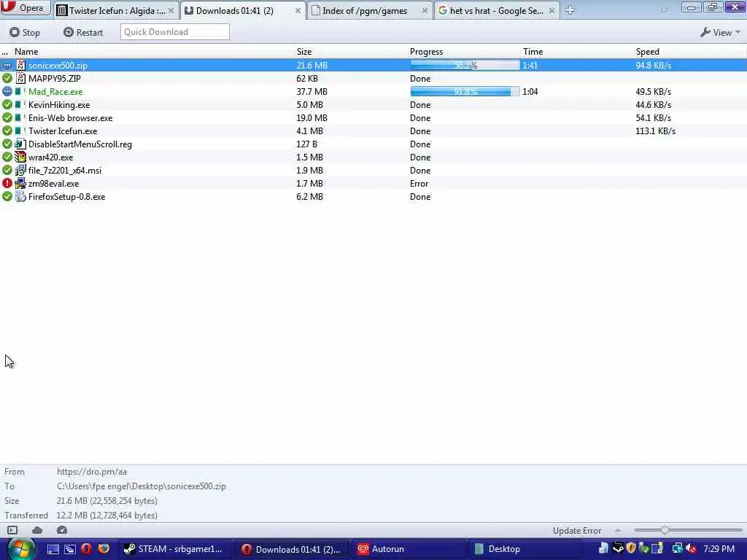Click the Update Error status text
Screen dimensions: 747x560
[x=576, y=531]
